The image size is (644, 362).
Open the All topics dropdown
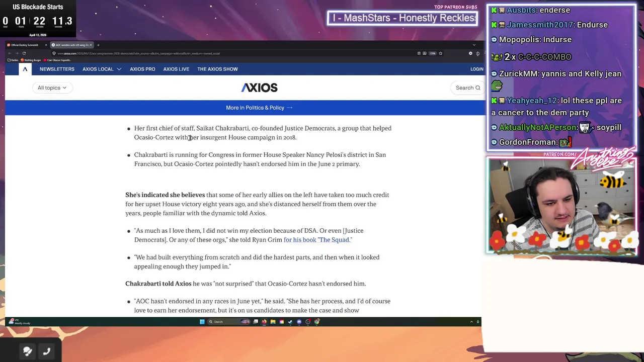(x=52, y=87)
